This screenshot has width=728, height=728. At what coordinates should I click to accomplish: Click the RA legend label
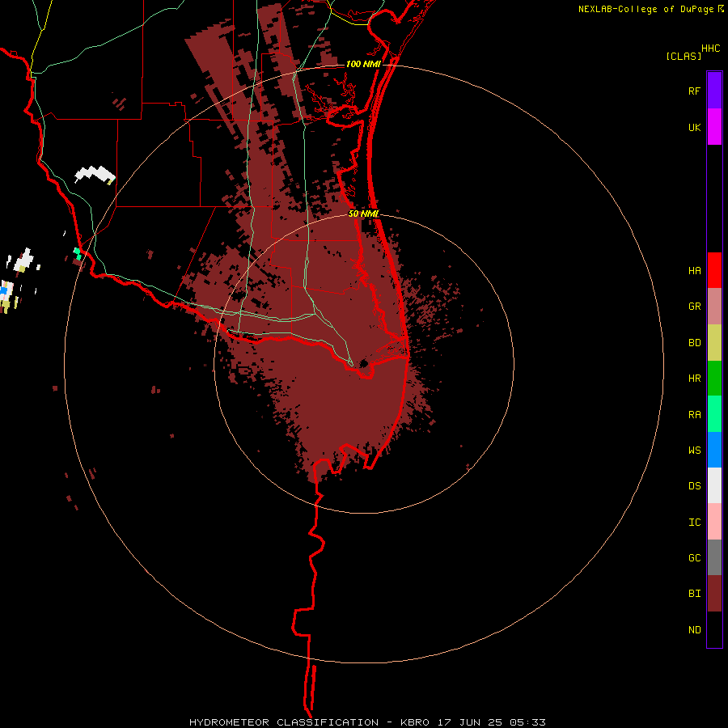694,415
